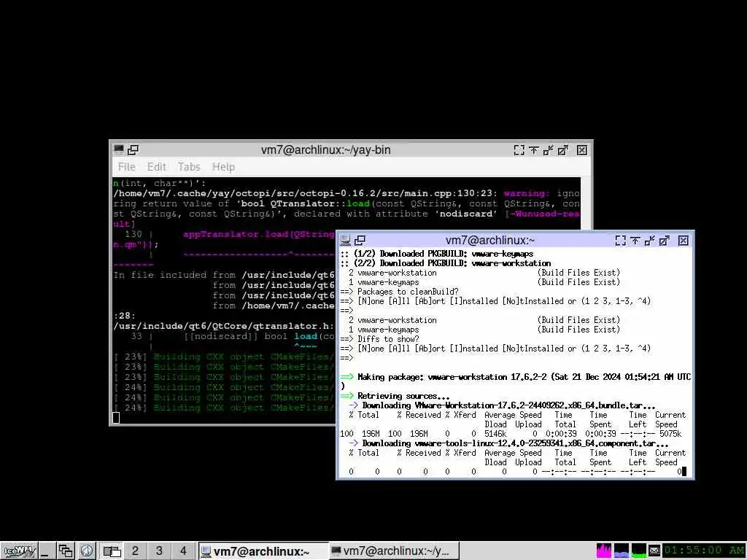
Task: Toggle fullscreen on vm7@archlinux:~ window
Action: (x=620, y=241)
